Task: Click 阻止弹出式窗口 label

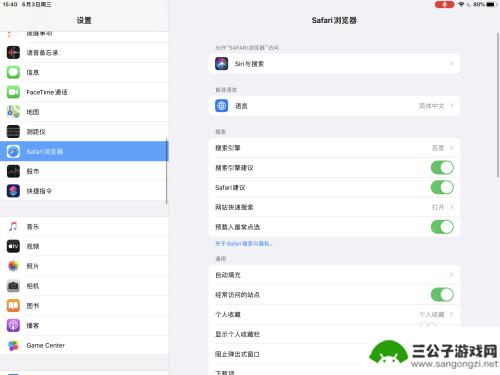Action: point(237,354)
